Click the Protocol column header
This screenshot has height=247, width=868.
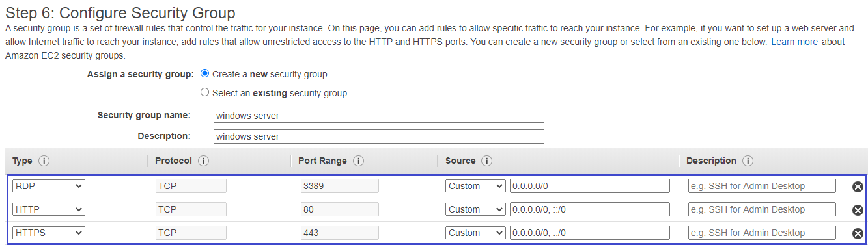pos(173,161)
